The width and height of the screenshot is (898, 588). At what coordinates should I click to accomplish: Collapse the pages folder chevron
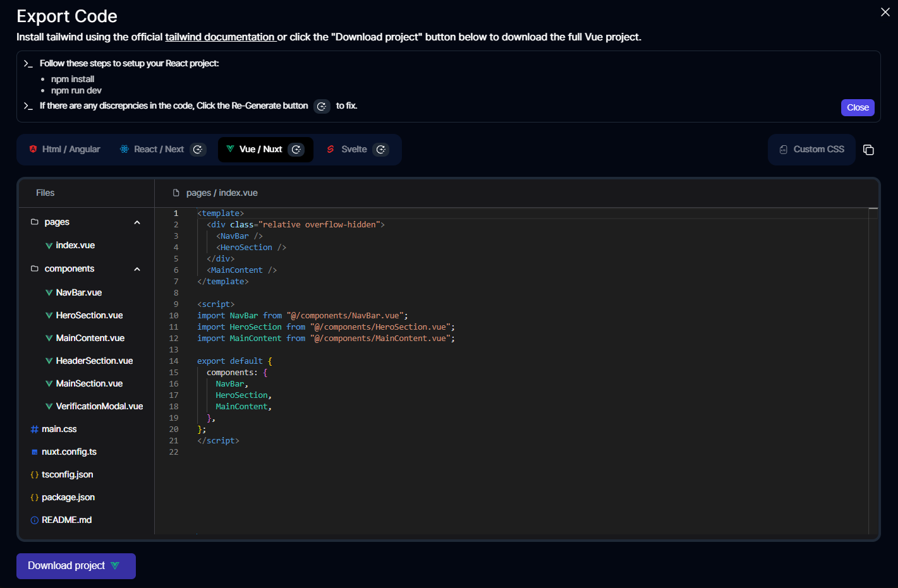[137, 222]
